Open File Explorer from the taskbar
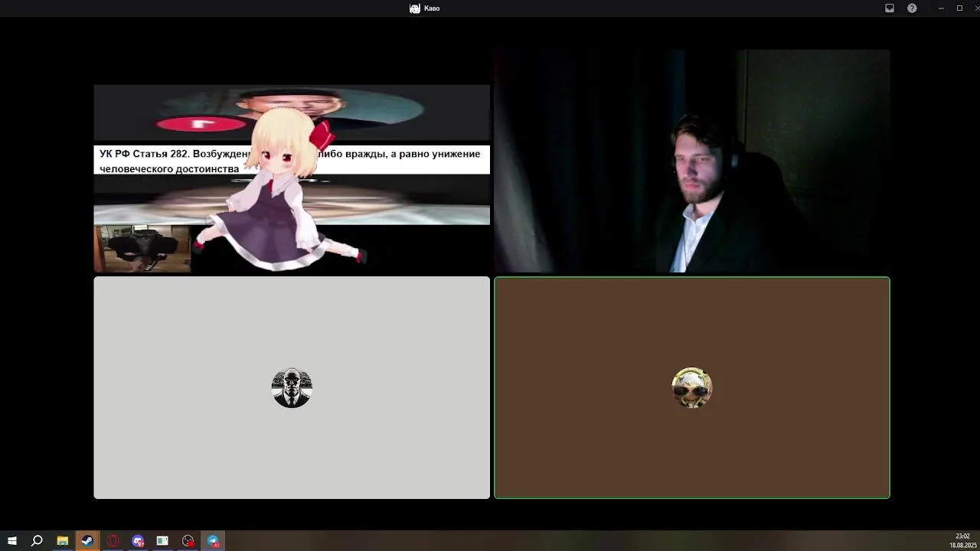980x551 pixels. 63,541
